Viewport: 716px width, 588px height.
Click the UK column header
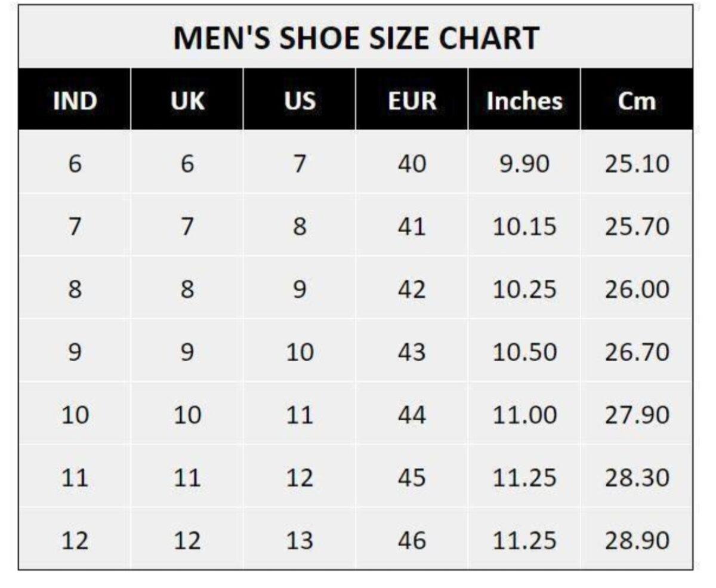tap(187, 101)
